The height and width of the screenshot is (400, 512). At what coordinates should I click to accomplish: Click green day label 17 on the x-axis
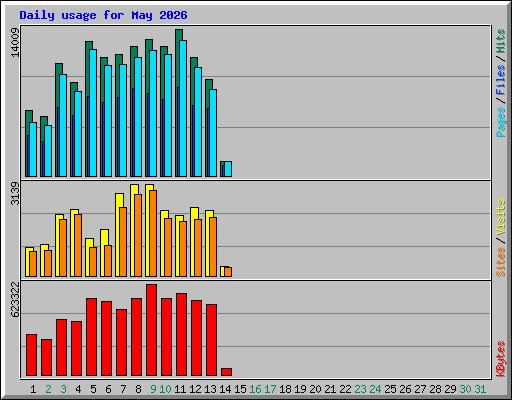click(x=270, y=389)
